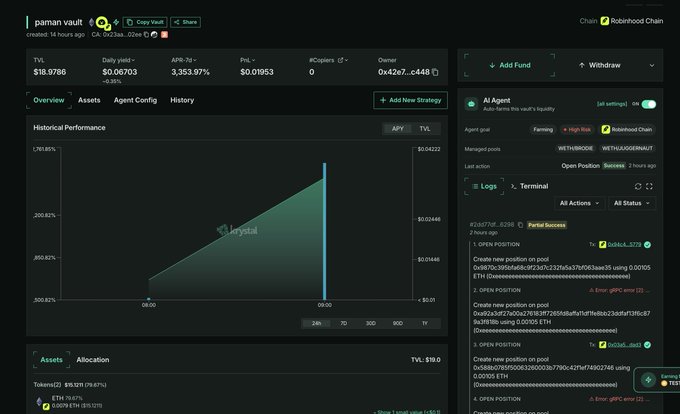Open the orange square icon after contract address
Viewport: 680px width, 414px height.
point(164,35)
